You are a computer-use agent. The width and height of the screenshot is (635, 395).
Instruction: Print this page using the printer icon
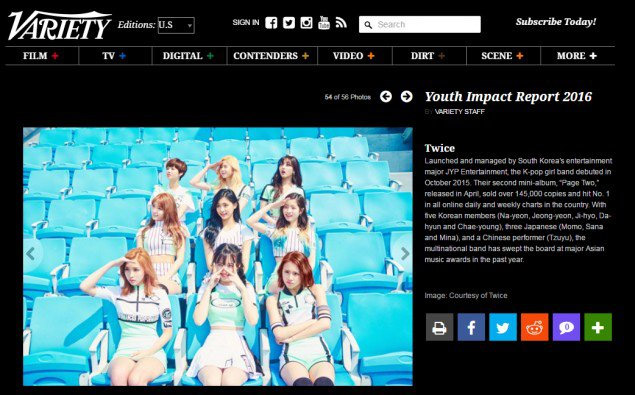439,327
